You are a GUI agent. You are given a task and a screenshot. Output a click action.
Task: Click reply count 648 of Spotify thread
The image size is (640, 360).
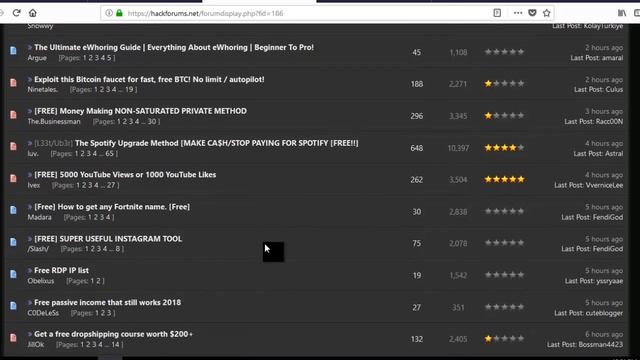click(x=416, y=148)
